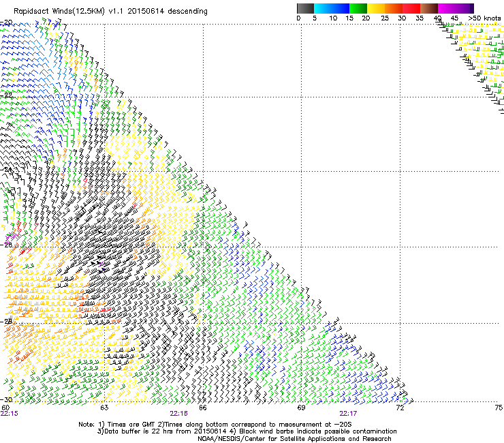Viewport: 504px width, 443px height.
Task: Click the '-28' latitude axis label
Action: (6, 322)
